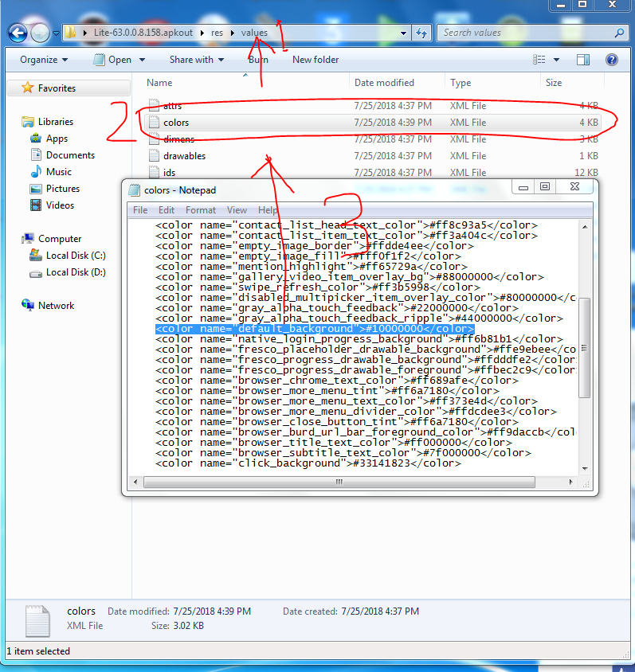This screenshot has height=672, width=635.
Task: Click the mention_highlight color line
Action: coord(312,267)
